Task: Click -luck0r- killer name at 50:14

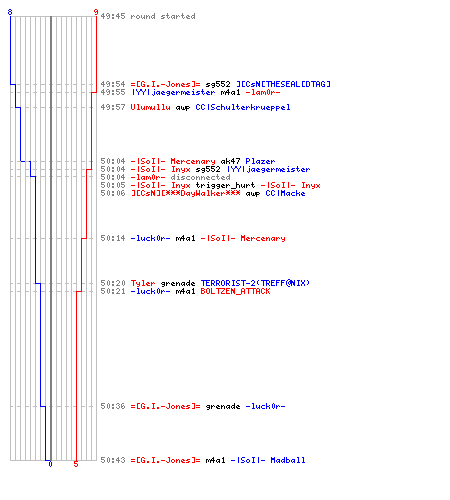Action: click(150, 238)
